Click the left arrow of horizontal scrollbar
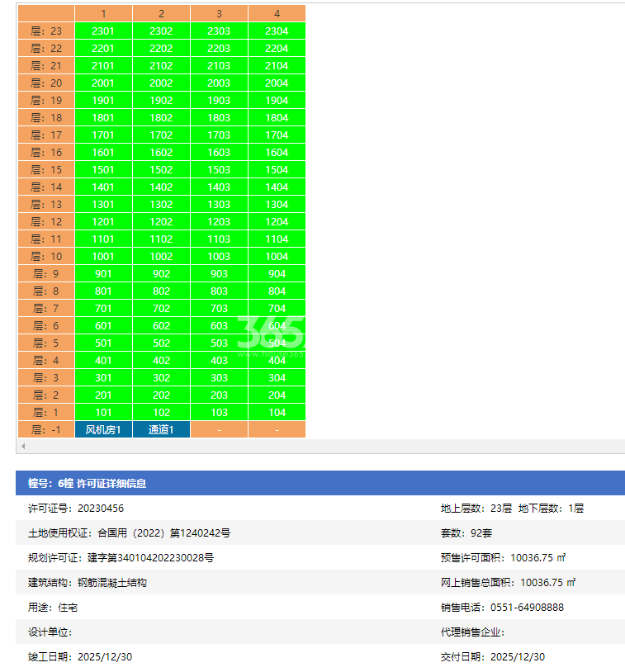The width and height of the screenshot is (625, 672). [23, 446]
